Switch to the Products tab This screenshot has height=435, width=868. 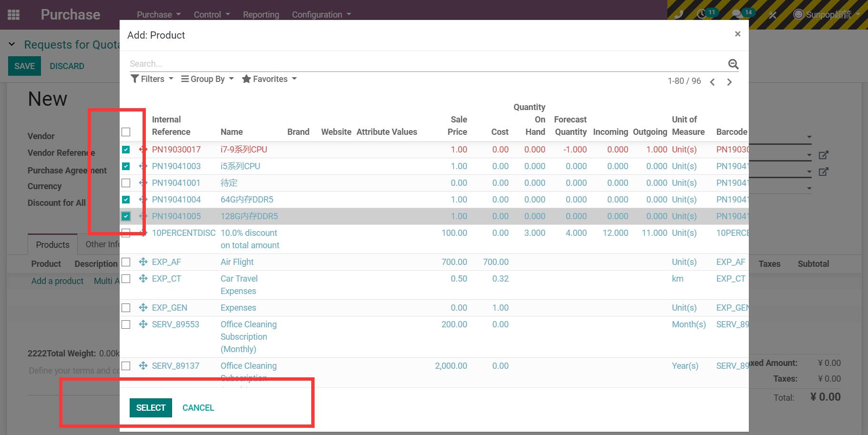tap(52, 244)
